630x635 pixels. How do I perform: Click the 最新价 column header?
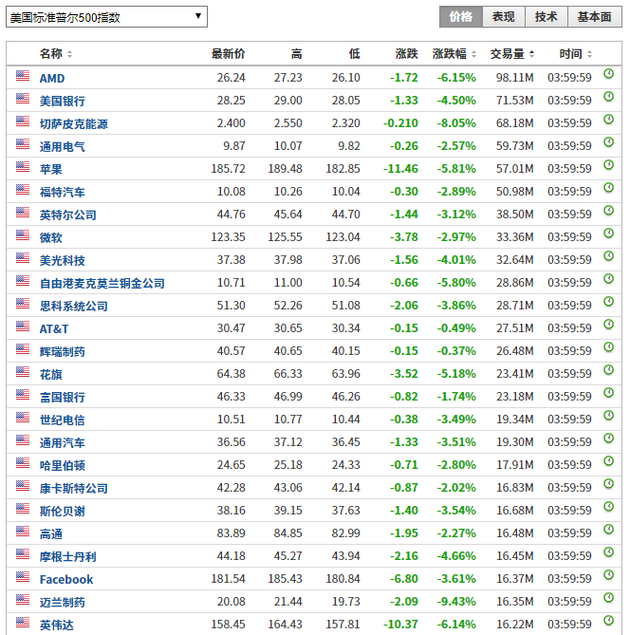click(x=228, y=53)
